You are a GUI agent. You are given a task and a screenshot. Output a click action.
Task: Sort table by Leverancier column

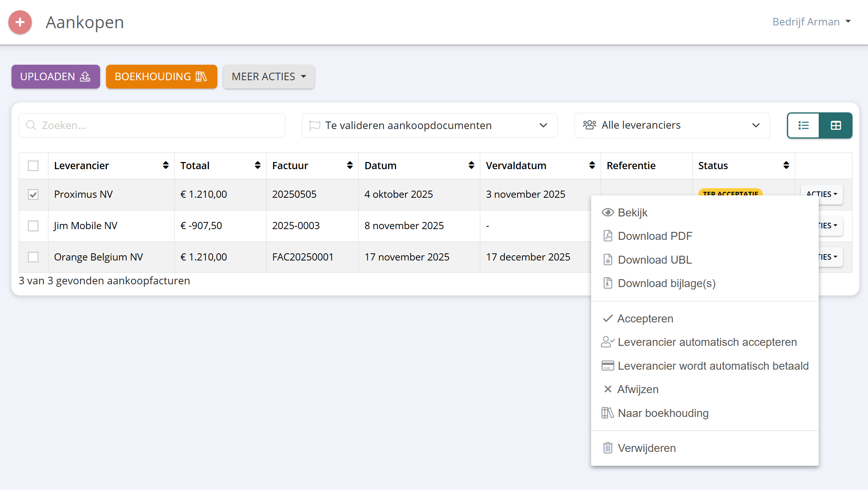coord(166,166)
